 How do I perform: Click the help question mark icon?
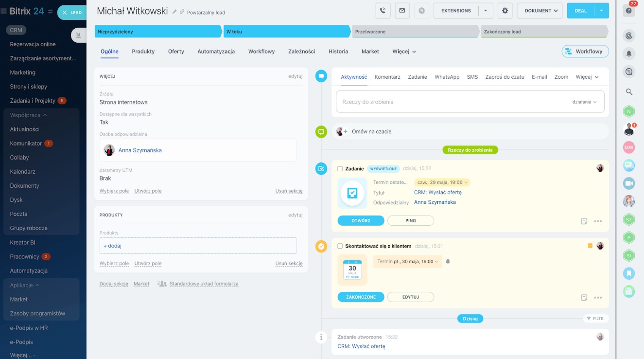[629, 11]
